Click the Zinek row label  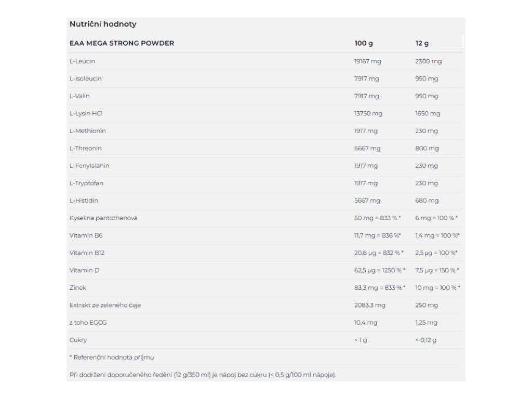(x=78, y=288)
